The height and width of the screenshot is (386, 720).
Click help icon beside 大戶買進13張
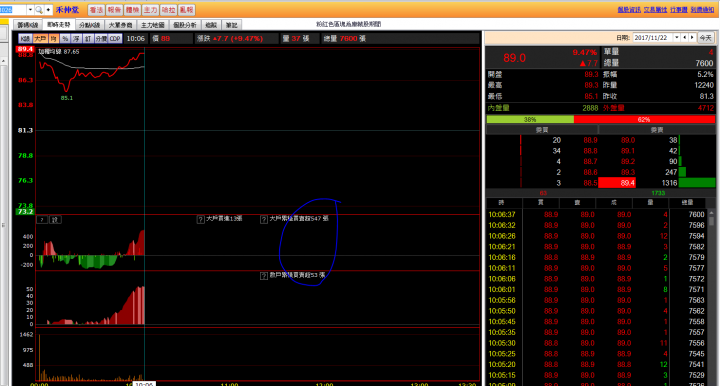tap(201, 219)
